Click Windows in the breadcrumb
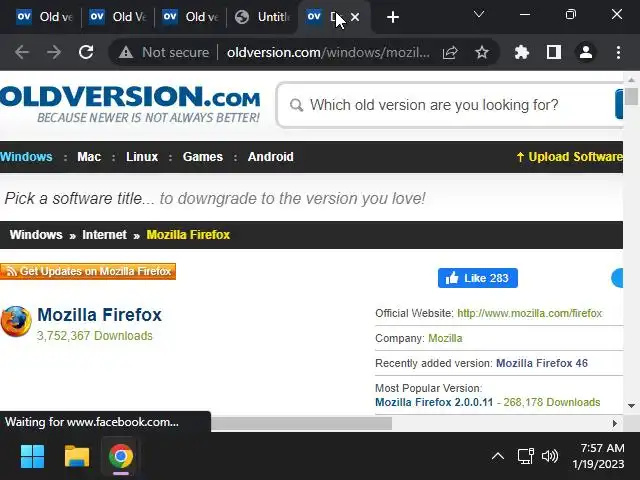This screenshot has height=480, width=640. pyautogui.click(x=36, y=235)
